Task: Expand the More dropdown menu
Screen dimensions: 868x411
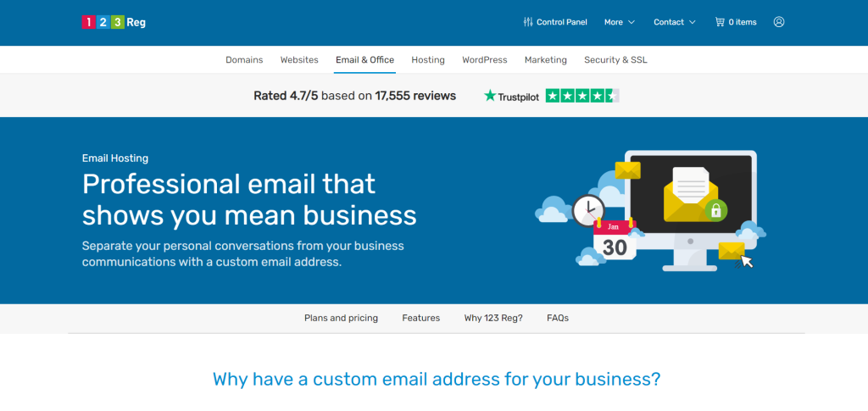Action: point(619,22)
